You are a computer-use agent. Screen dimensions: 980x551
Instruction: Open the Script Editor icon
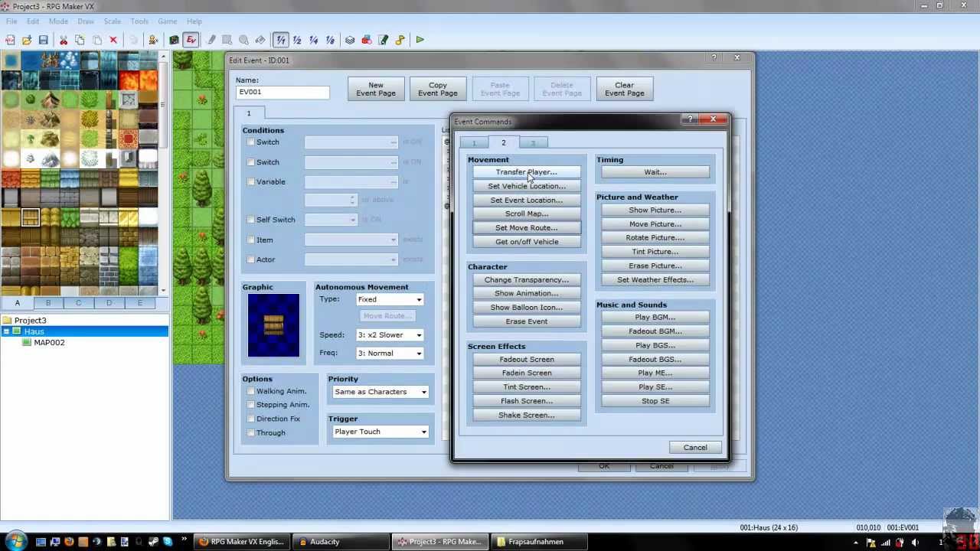point(384,40)
